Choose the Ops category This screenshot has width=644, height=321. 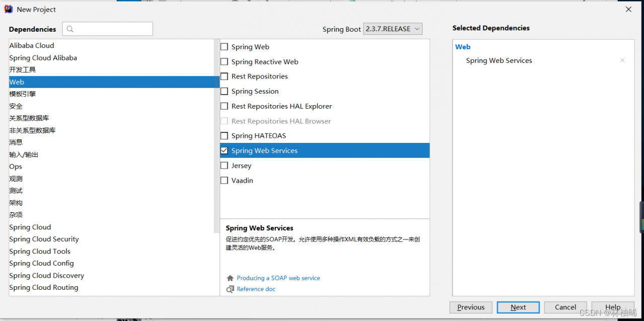click(111, 167)
